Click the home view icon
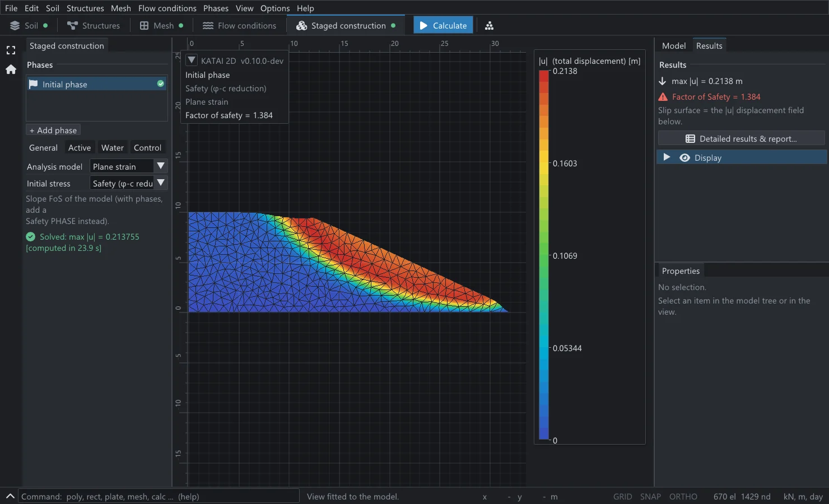This screenshot has width=829, height=504. coord(11,69)
